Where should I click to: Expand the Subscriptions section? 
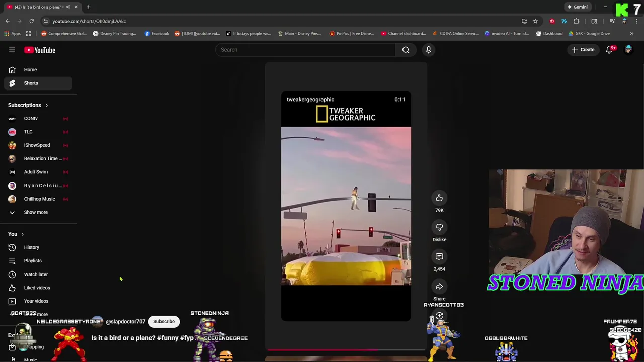point(28,105)
